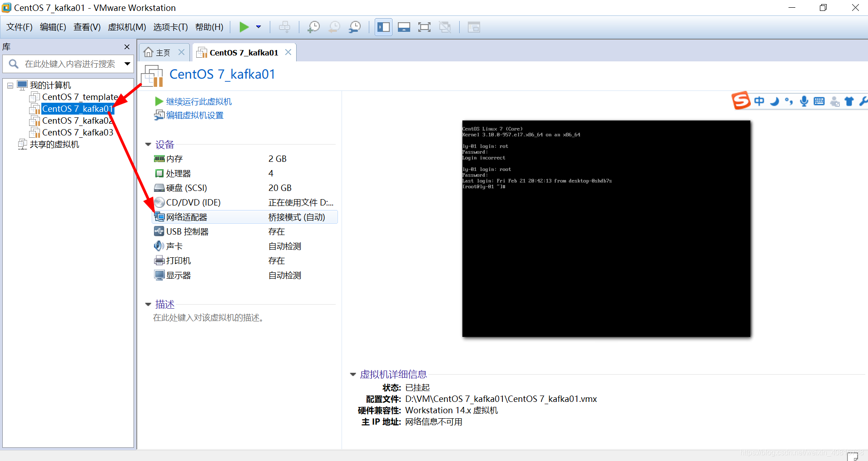Switch to the CentOS 7_kafka01 tab
This screenshot has width=868, height=461.
pyautogui.click(x=244, y=53)
